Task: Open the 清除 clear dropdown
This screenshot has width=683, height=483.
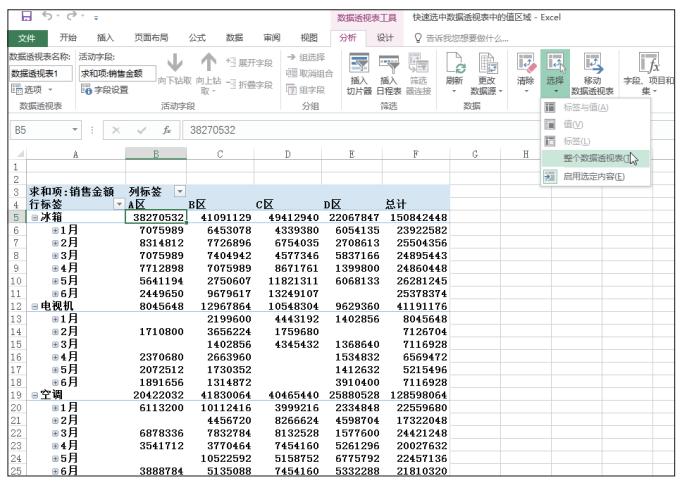Action: (525, 73)
